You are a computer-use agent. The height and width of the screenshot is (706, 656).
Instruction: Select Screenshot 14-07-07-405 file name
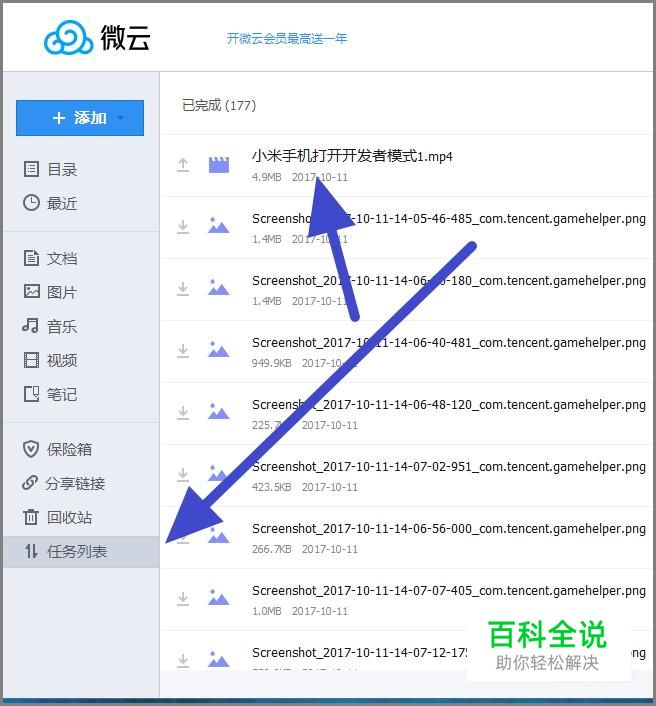449,591
